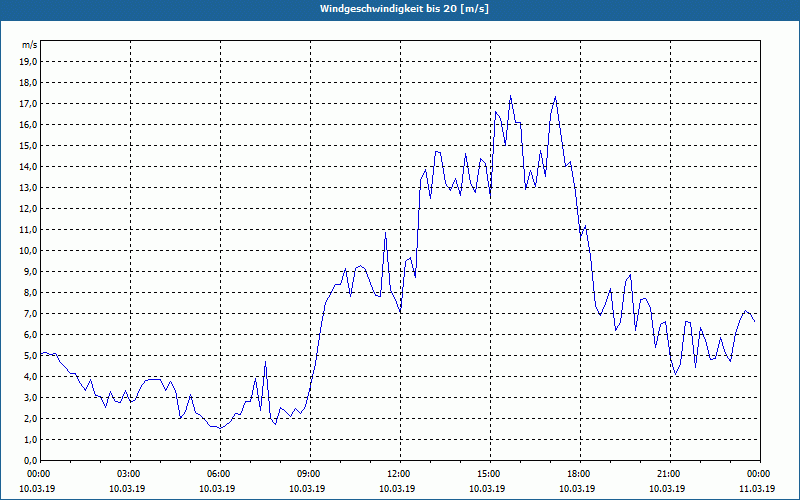Click the '11,0' y-axis label
Screen dimensions: 800x500
29,230
